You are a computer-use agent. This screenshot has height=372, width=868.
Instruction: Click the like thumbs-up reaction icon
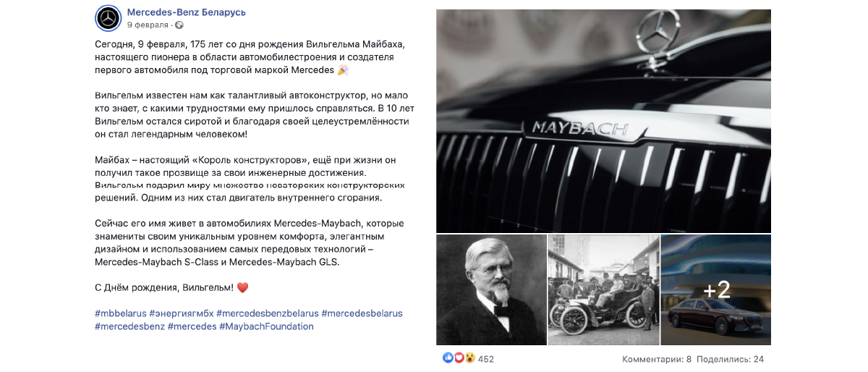point(448,358)
